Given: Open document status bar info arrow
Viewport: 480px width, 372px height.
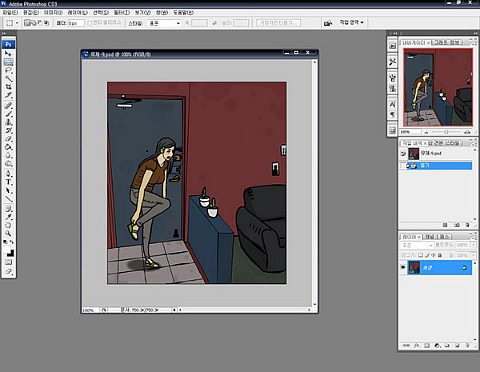Looking at the screenshot, I should (x=174, y=310).
